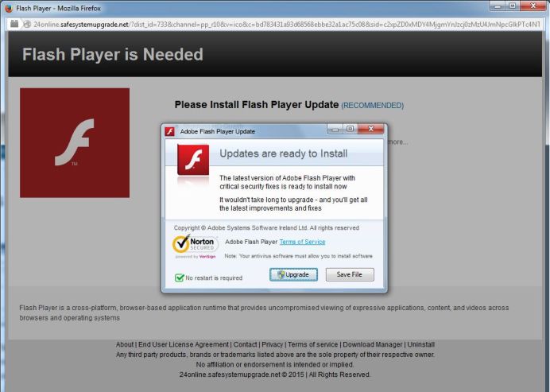Click the Save File button
550x392 pixels.
(x=350, y=274)
